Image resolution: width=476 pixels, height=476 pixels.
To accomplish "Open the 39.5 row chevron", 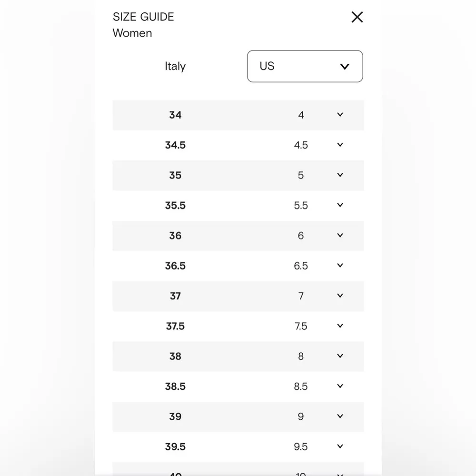I will pyautogui.click(x=340, y=446).
